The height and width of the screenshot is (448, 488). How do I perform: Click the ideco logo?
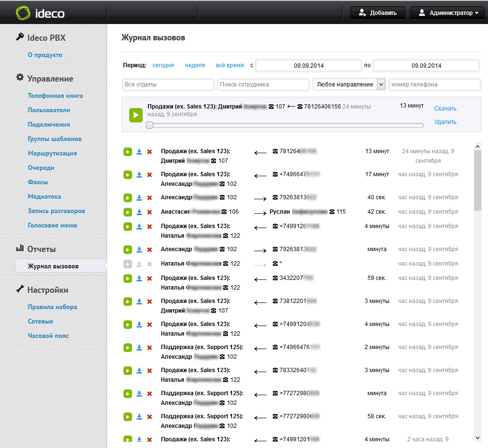[x=40, y=13]
